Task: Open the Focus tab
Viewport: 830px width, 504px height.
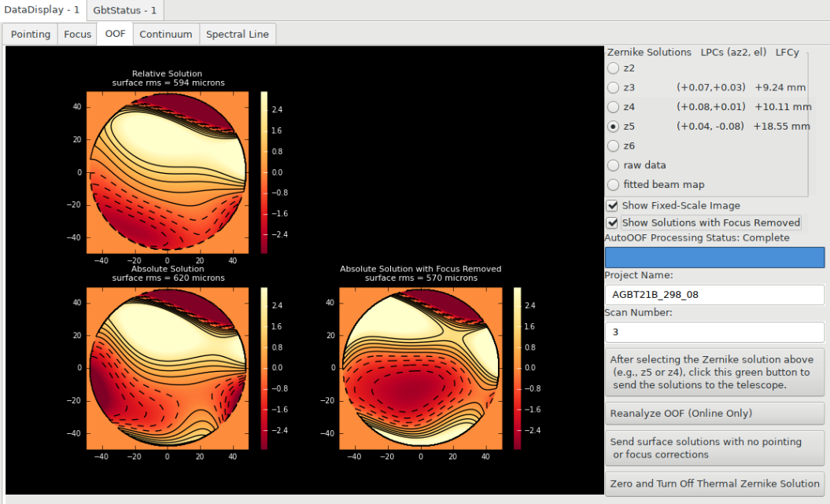Action: [77, 35]
